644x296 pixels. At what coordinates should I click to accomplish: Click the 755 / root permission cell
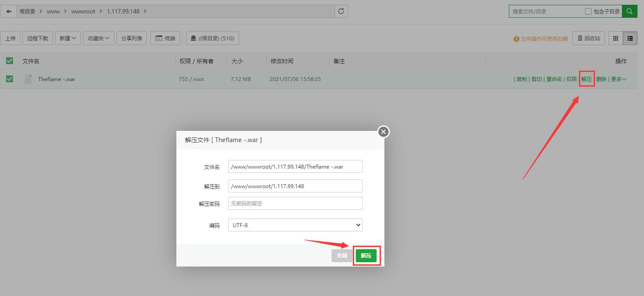[191, 79]
